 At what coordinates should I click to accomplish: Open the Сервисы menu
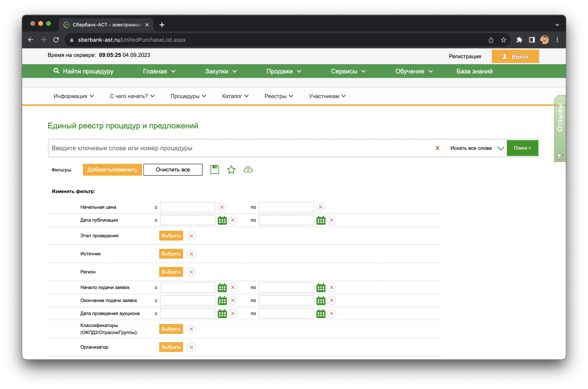pos(348,71)
